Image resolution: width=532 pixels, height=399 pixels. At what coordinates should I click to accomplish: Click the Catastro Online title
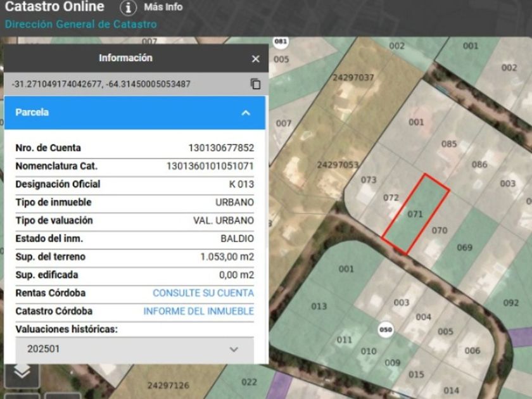54,7
